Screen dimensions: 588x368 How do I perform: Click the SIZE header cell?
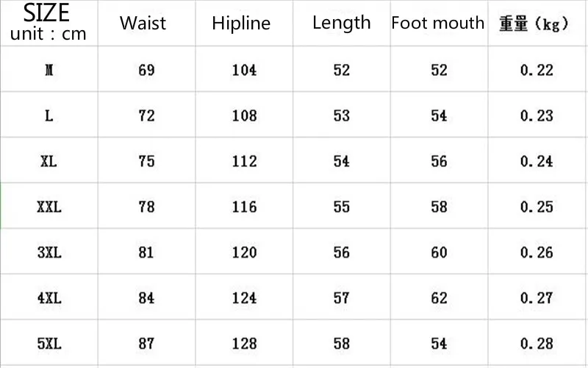(x=47, y=22)
